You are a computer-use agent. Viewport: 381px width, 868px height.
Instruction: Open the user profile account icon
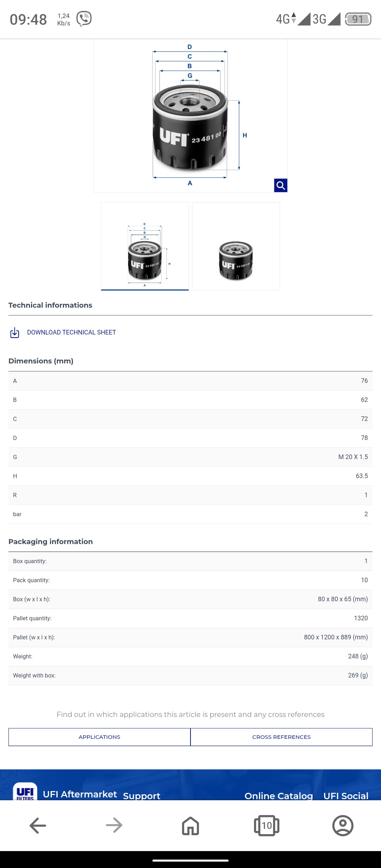pos(343,825)
